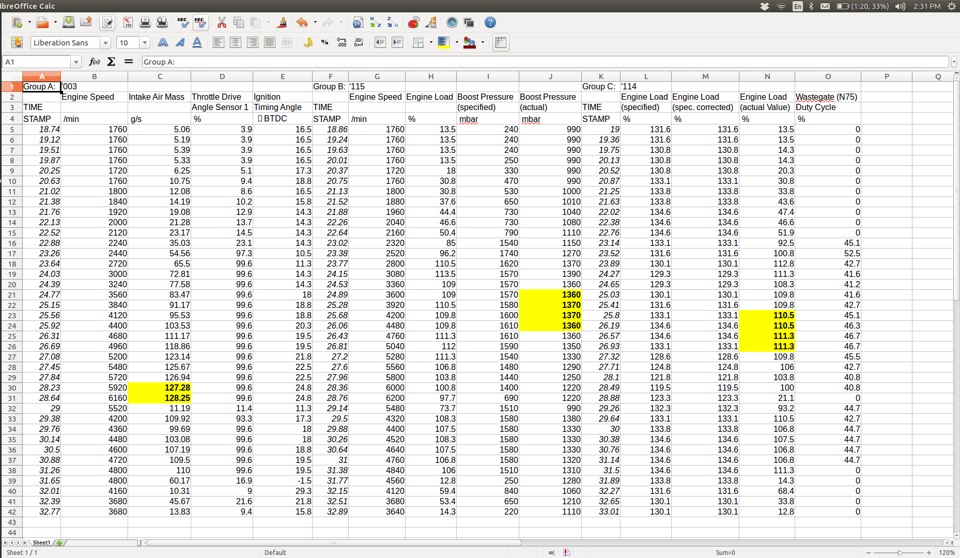Open Page Preview icon
Image resolution: width=960 pixels, height=558 pixels.
click(x=162, y=23)
